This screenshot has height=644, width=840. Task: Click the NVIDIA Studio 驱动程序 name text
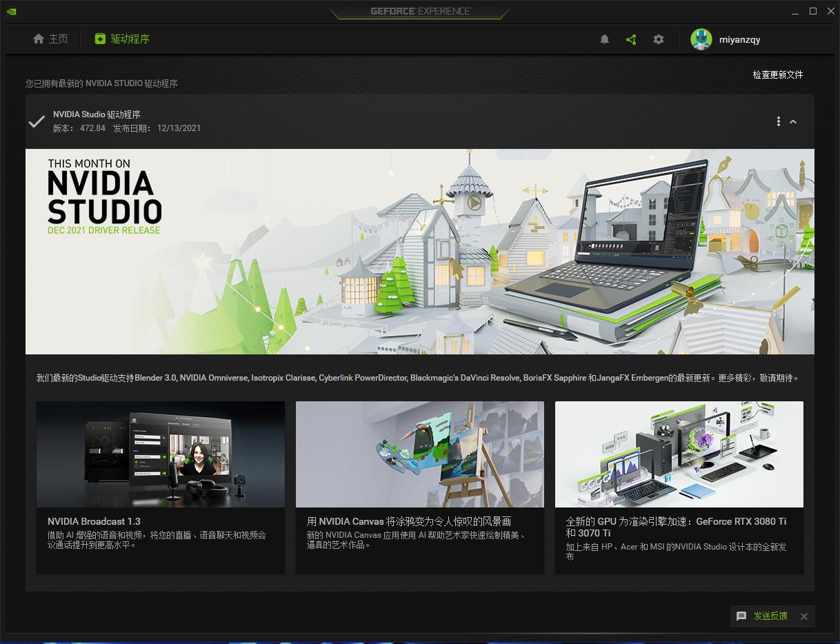97,114
